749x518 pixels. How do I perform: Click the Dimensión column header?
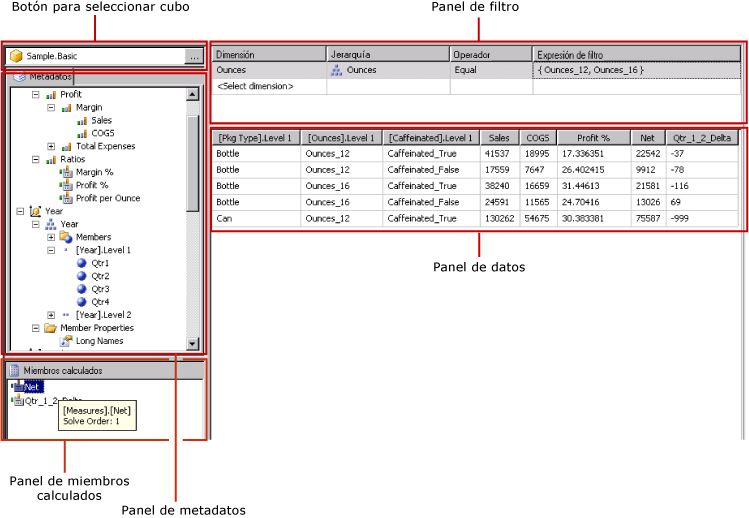point(269,54)
